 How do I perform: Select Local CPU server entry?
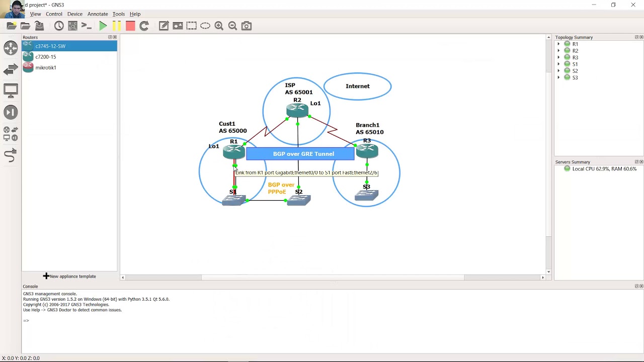tap(600, 169)
